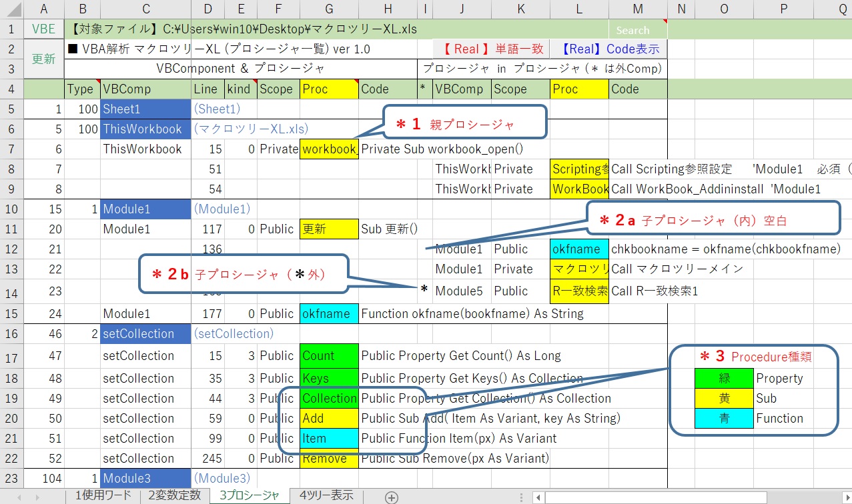Click the 【Real】Code表示 button
Viewport: 852px width, 504px height.
coord(610,49)
